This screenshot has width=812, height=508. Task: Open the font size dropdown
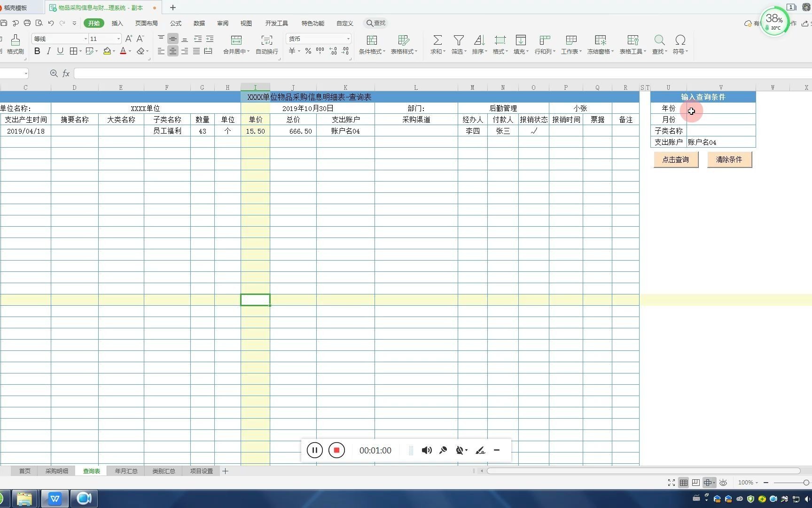[x=118, y=39]
